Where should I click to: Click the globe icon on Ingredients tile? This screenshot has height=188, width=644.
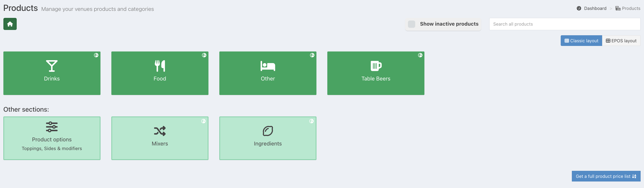312,121
